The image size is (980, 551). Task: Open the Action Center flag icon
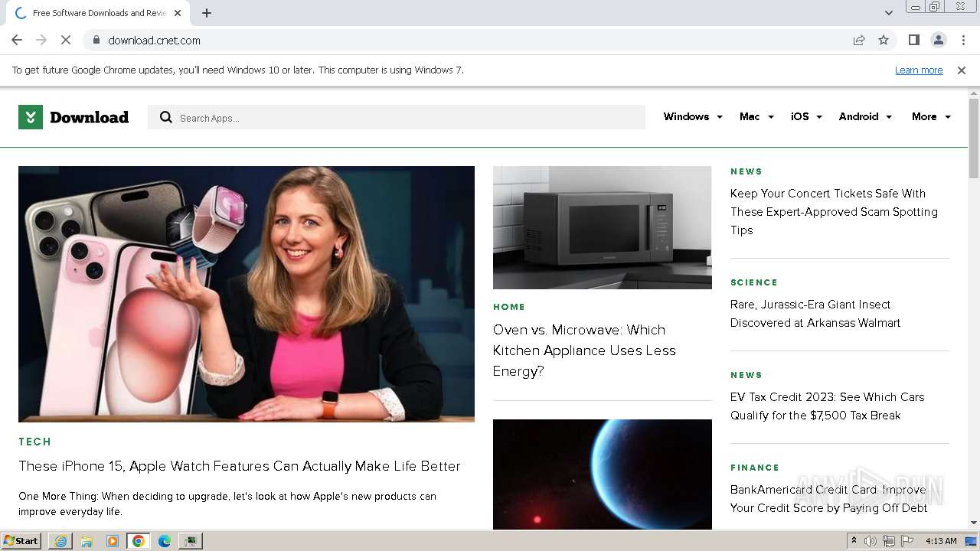pos(907,541)
